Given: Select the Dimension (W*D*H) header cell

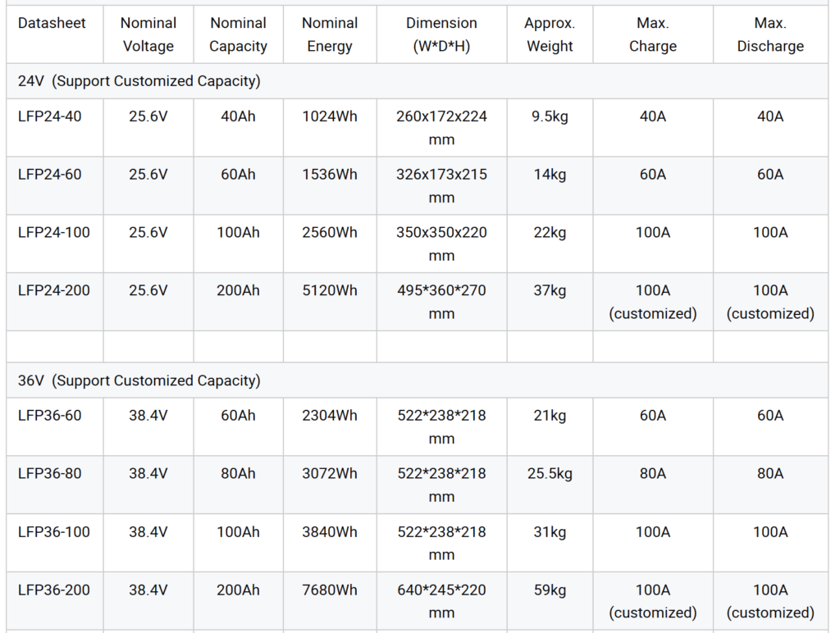Looking at the screenshot, I should (441, 34).
